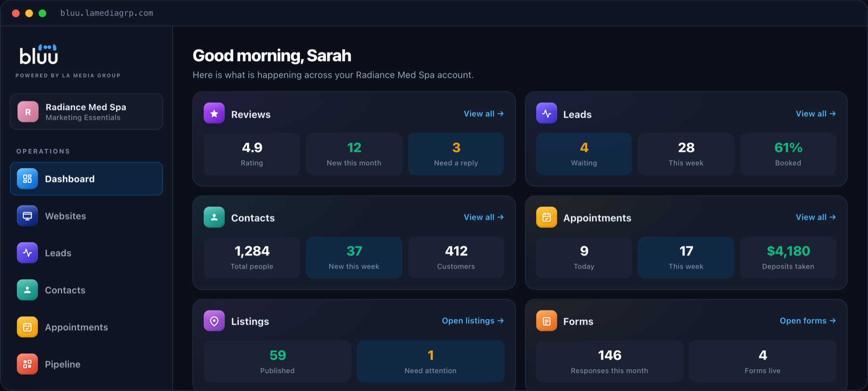Click the Contacts person icon in sidebar

27,290
